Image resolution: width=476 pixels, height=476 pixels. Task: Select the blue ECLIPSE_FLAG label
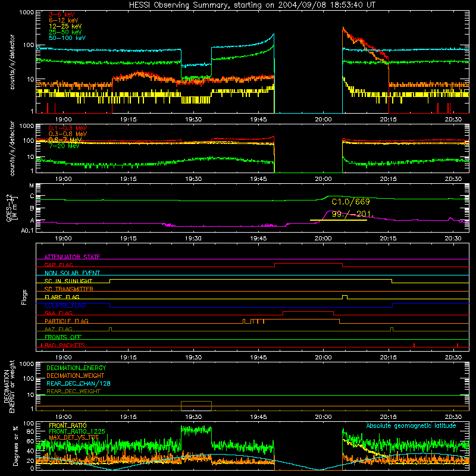[65, 305]
